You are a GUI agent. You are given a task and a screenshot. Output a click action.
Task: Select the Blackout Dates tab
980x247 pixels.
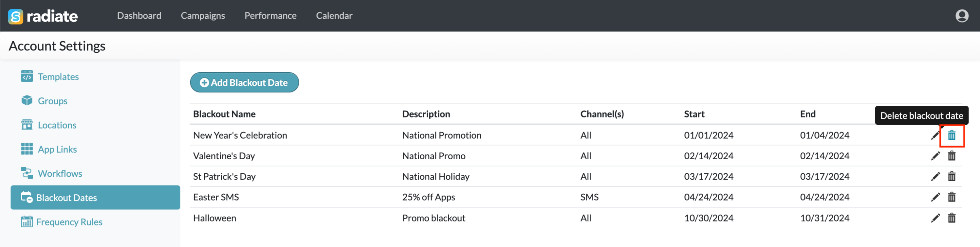click(95, 197)
